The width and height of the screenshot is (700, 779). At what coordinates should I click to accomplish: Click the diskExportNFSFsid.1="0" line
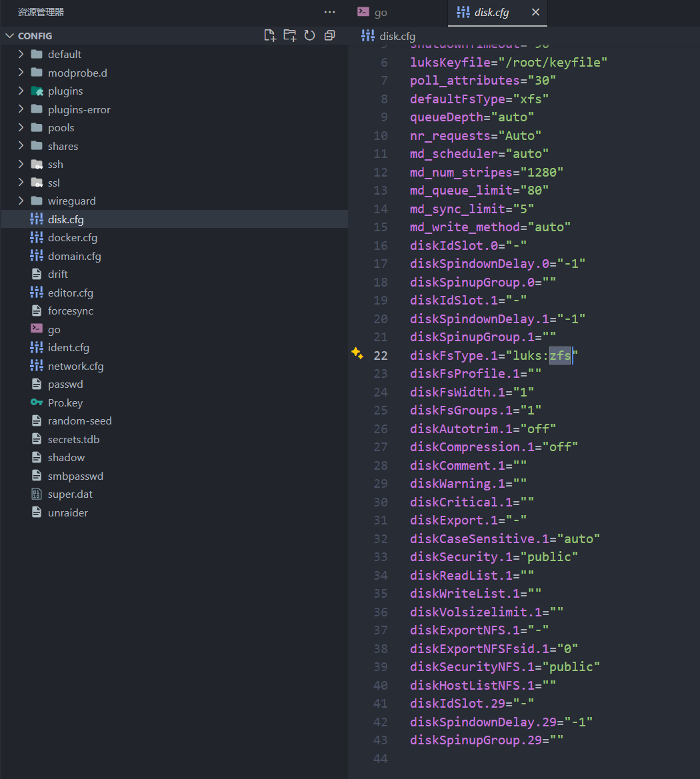[494, 649]
